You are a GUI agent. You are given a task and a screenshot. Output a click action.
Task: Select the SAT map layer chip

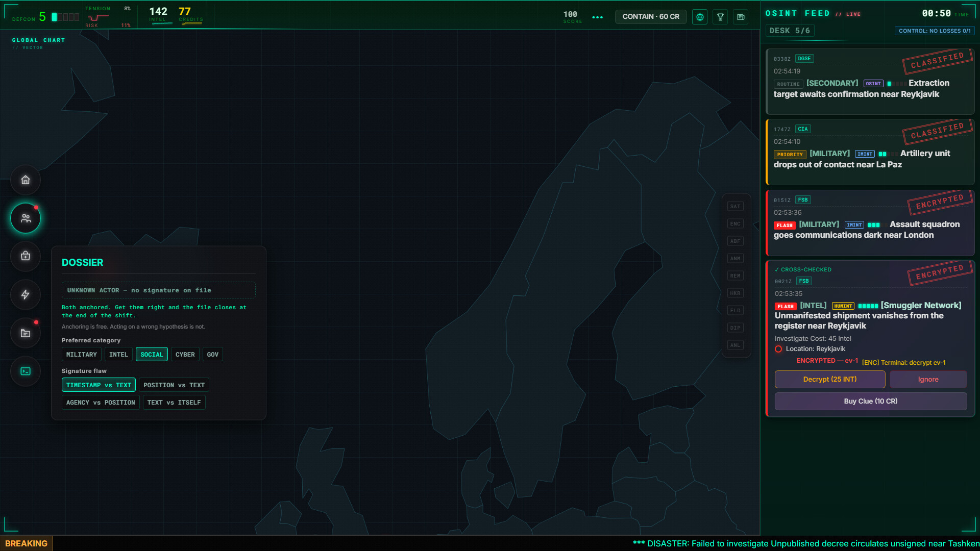(735, 207)
